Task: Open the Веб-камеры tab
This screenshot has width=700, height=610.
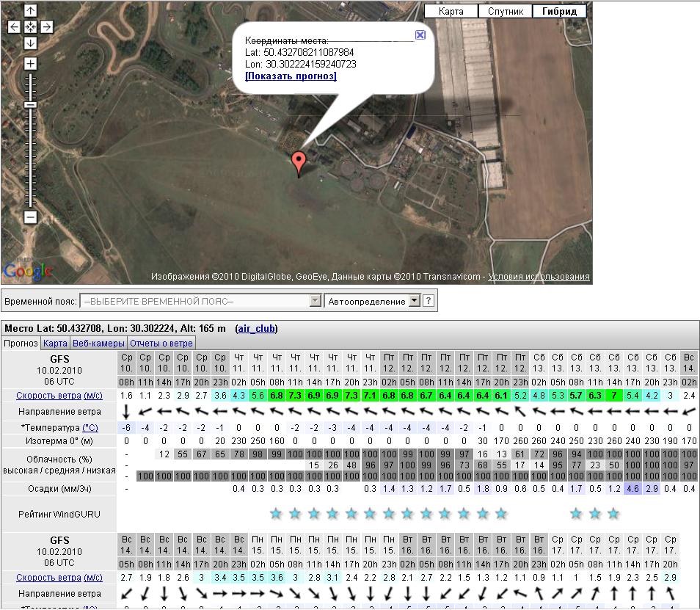Action: click(x=98, y=343)
